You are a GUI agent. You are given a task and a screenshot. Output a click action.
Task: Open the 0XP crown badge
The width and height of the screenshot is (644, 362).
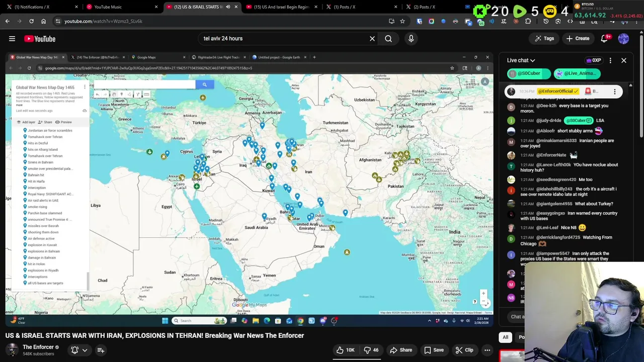(594, 60)
